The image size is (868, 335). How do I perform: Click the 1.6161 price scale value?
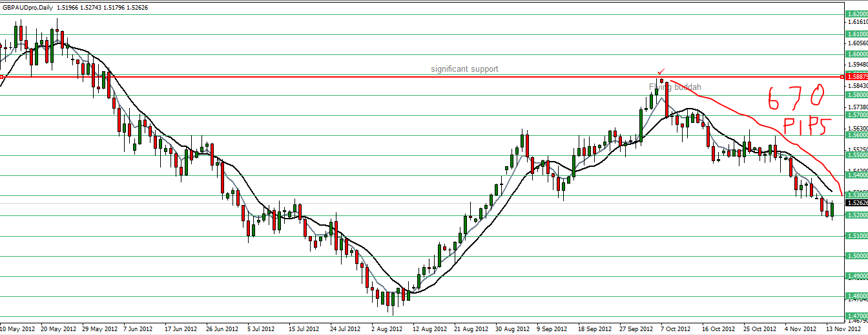coord(856,22)
